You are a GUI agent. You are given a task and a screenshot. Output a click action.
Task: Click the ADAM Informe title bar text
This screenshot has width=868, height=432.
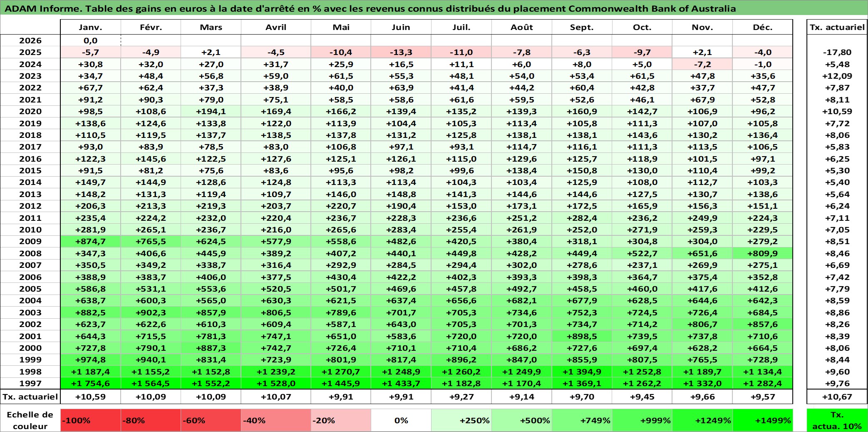[370, 8]
